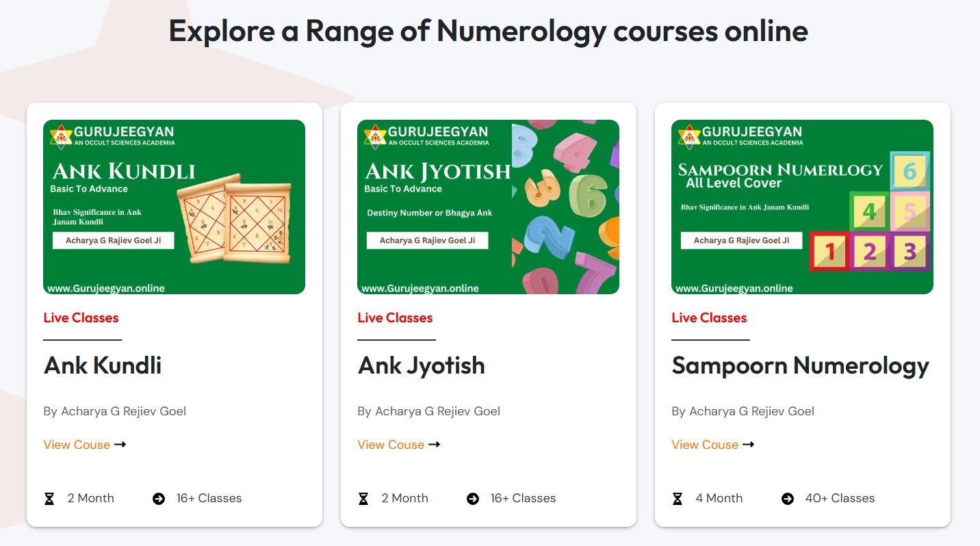Click the arrow icon beside 16+ Classes for Ank Jyotish

tap(472, 498)
